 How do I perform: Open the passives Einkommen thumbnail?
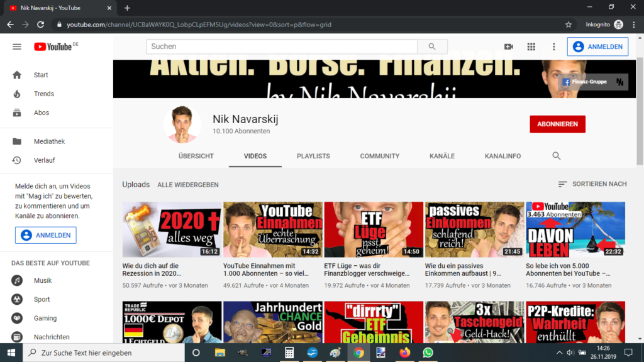474,229
